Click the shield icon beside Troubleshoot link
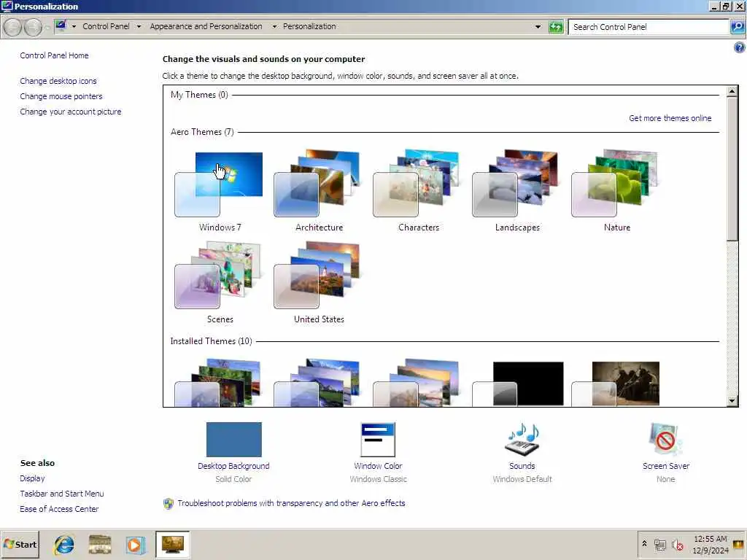 click(x=169, y=503)
